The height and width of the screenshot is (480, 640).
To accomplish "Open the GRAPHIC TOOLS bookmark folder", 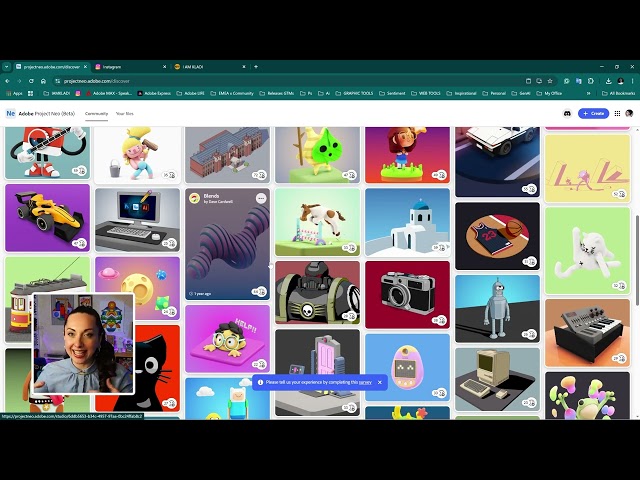I will 354,93.
